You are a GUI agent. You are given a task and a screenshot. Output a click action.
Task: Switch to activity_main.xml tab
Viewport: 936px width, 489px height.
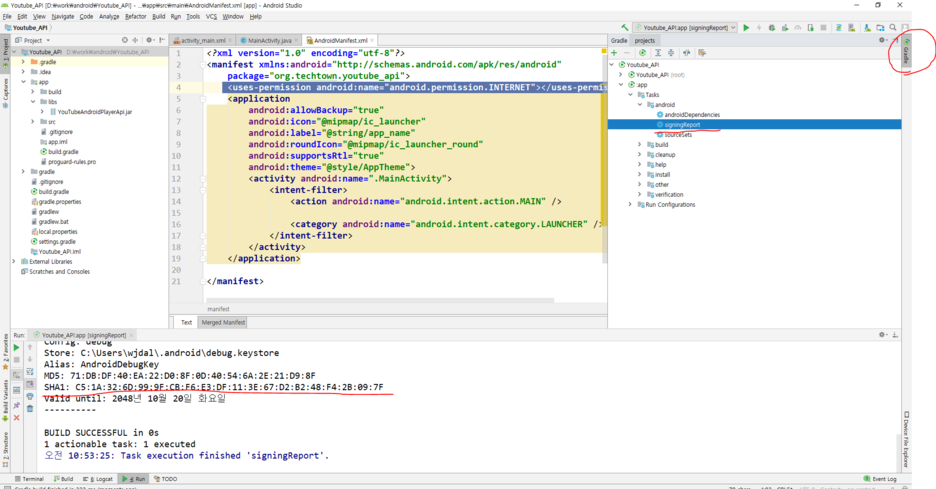(x=202, y=41)
